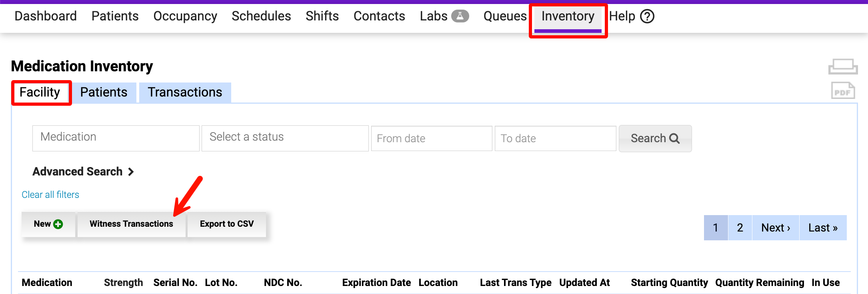The image size is (868, 294).
Task: Click the PDF export icon
Action: pyautogui.click(x=843, y=91)
